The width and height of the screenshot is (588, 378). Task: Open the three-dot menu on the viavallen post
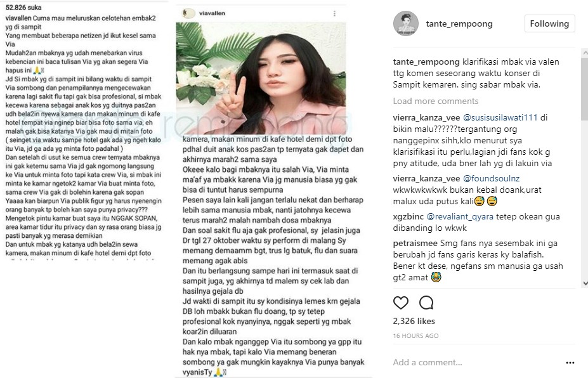click(x=334, y=13)
